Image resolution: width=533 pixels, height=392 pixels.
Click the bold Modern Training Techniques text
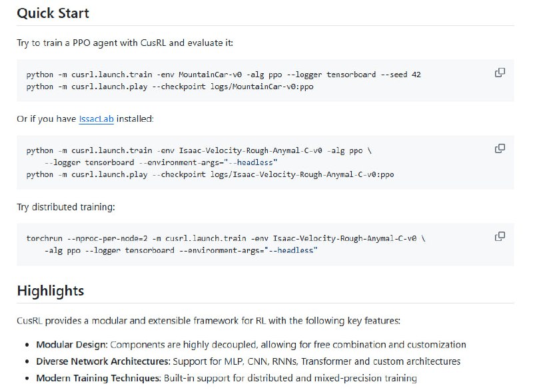pyautogui.click(x=98, y=378)
